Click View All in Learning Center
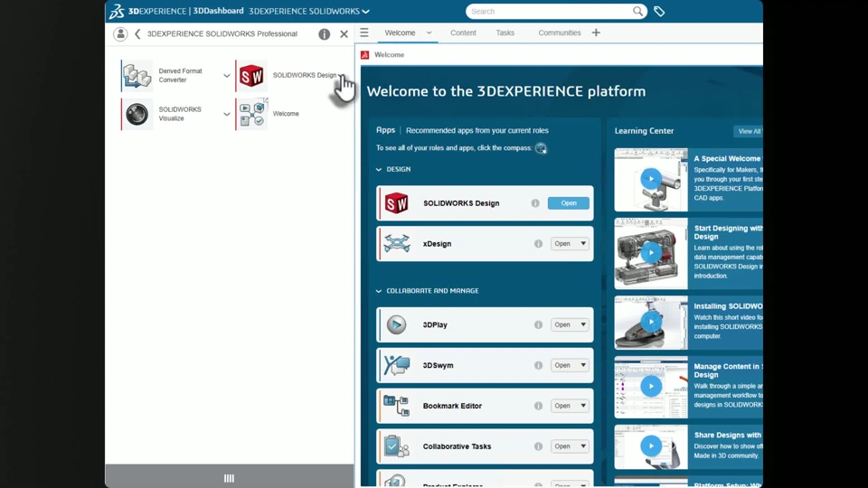Viewport: 868px width, 488px height. (749, 131)
